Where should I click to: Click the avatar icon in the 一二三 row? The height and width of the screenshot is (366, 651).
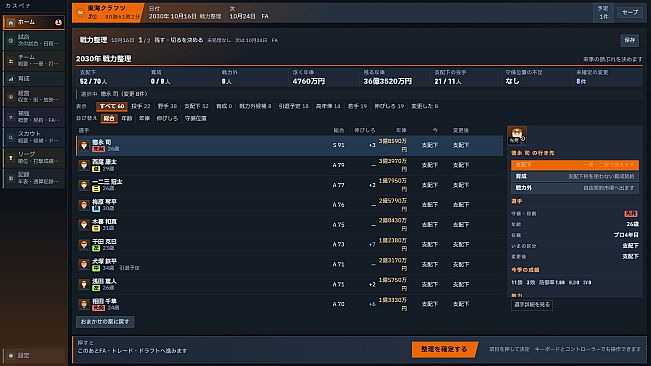84,185
